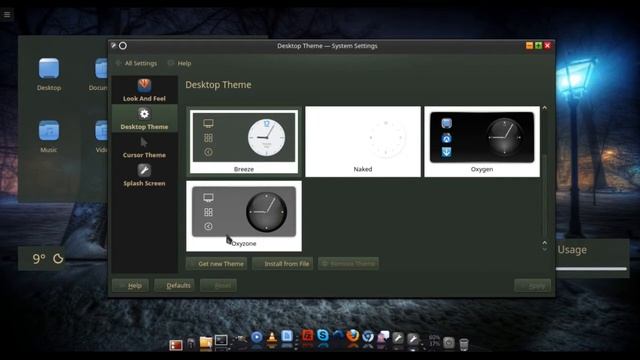Click the 9° weather widget
Image resolution: width=640 pixels, height=360 pixels.
click(x=42, y=258)
